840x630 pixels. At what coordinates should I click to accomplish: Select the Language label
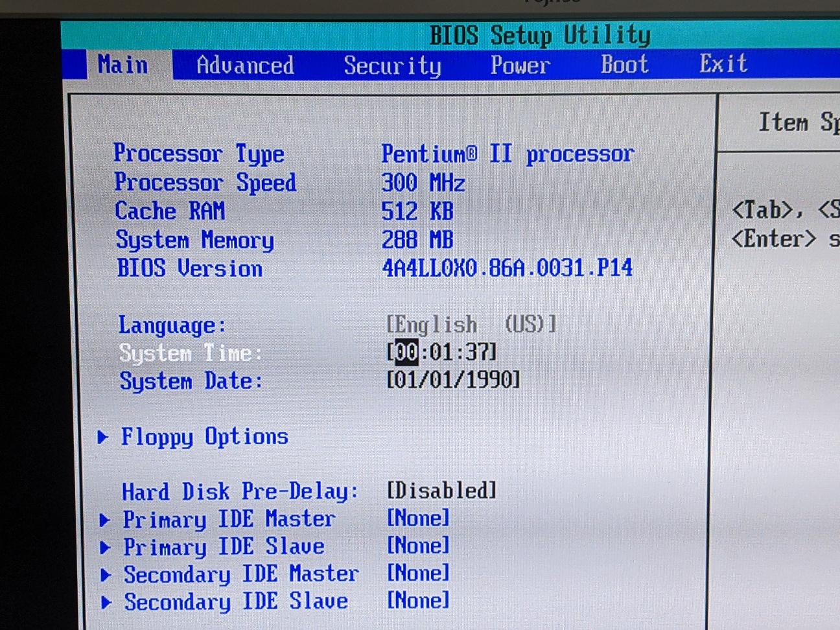tap(172, 325)
